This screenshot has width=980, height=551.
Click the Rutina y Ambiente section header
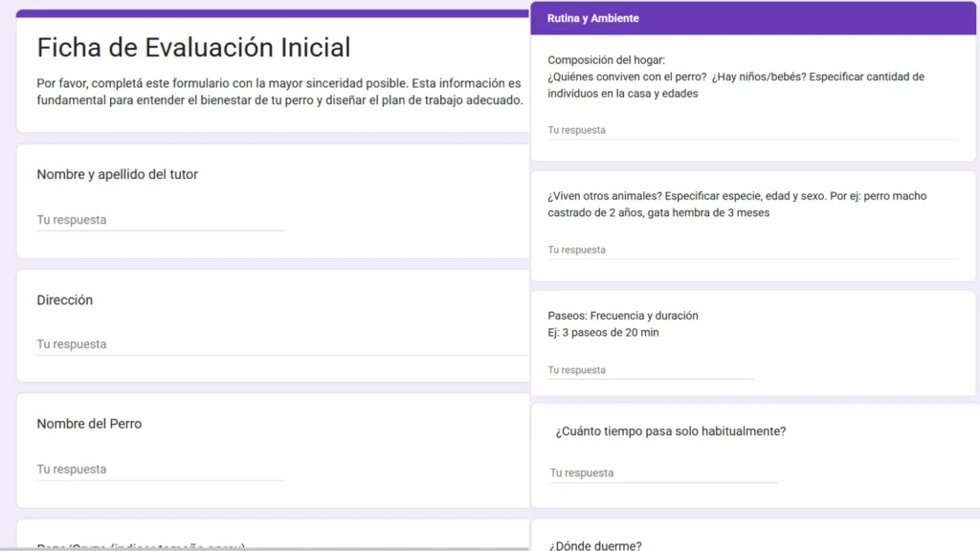(x=593, y=18)
